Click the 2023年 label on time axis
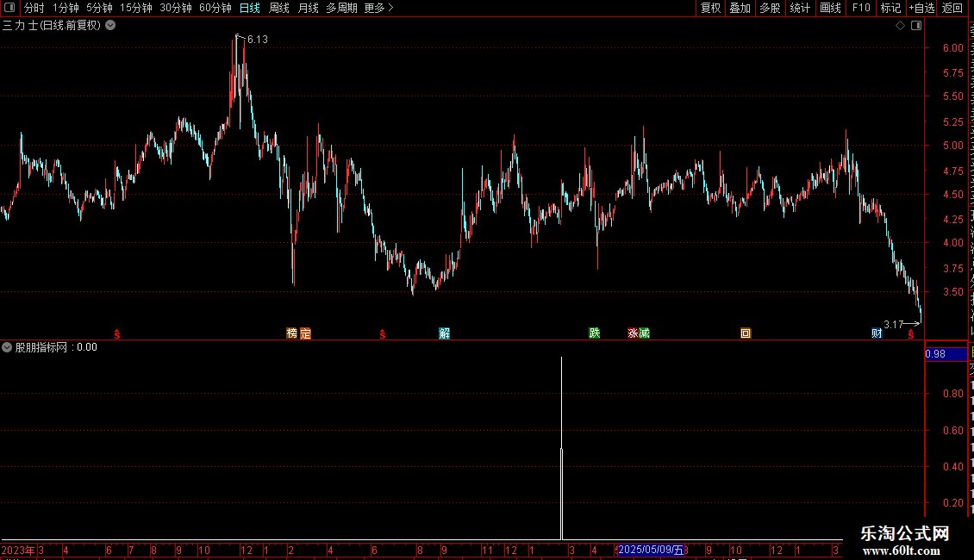This screenshot has height=560, width=974. (18, 550)
